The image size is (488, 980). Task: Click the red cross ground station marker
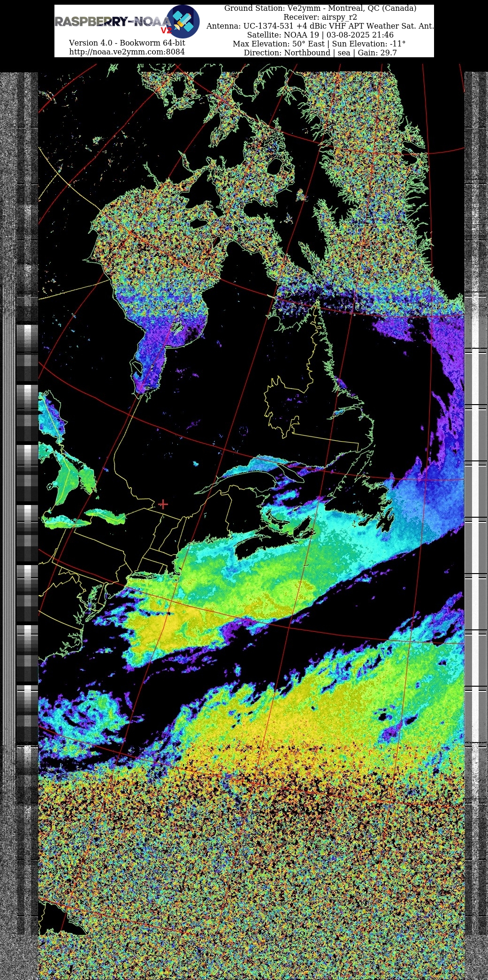163,504
